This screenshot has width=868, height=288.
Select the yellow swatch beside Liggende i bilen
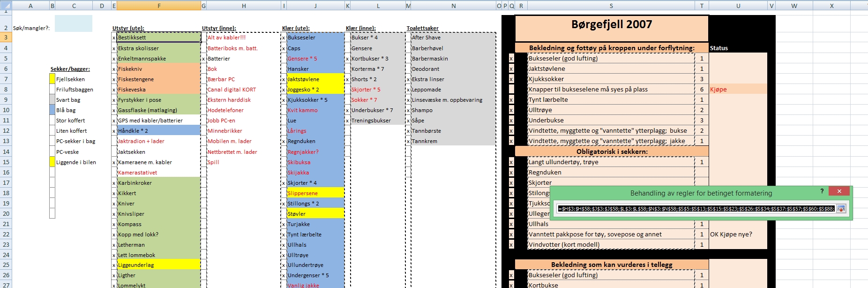pyautogui.click(x=52, y=162)
